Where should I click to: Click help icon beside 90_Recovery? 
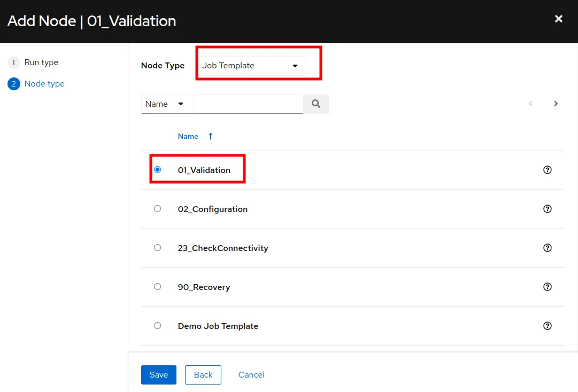point(547,287)
